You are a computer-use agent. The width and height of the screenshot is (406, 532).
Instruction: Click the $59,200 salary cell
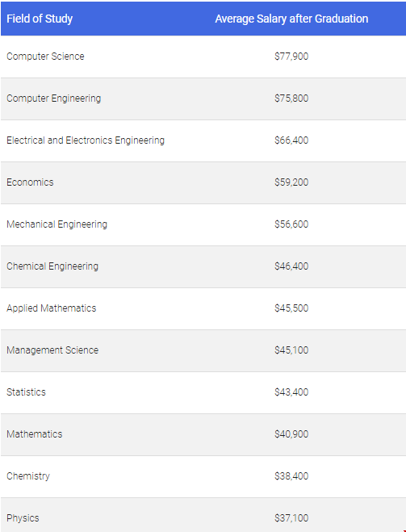291,182
